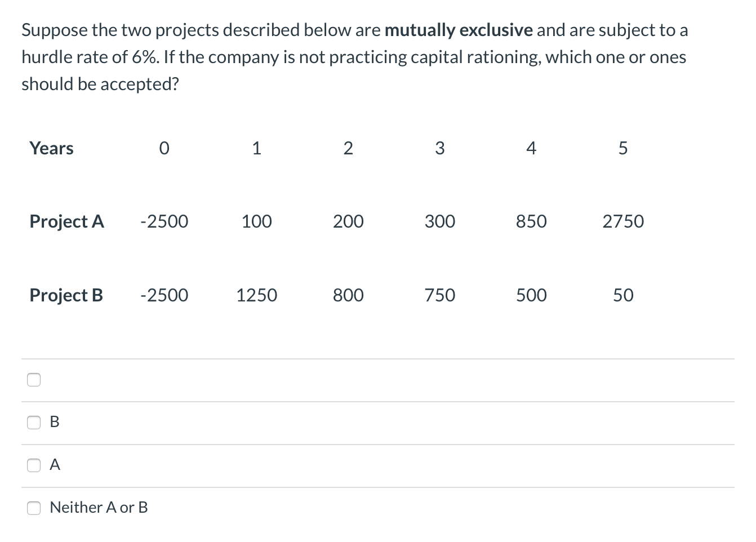Click the year 5 column heading

pyautogui.click(x=622, y=148)
